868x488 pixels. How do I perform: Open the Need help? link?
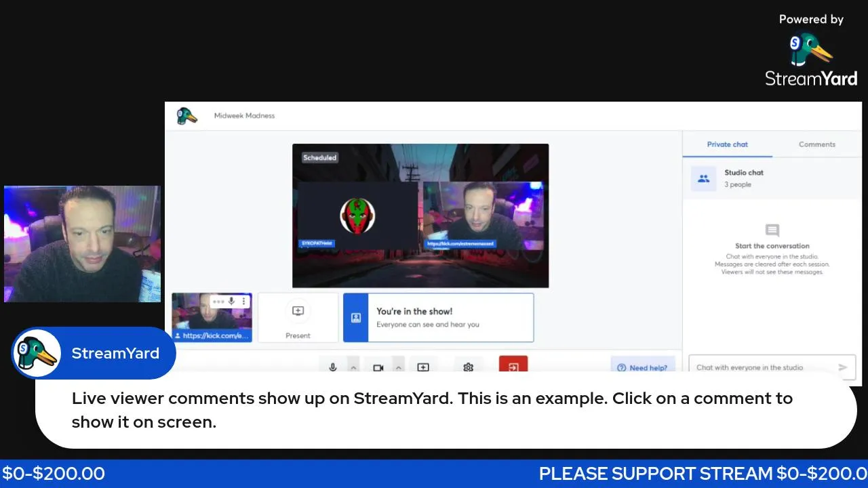click(642, 367)
